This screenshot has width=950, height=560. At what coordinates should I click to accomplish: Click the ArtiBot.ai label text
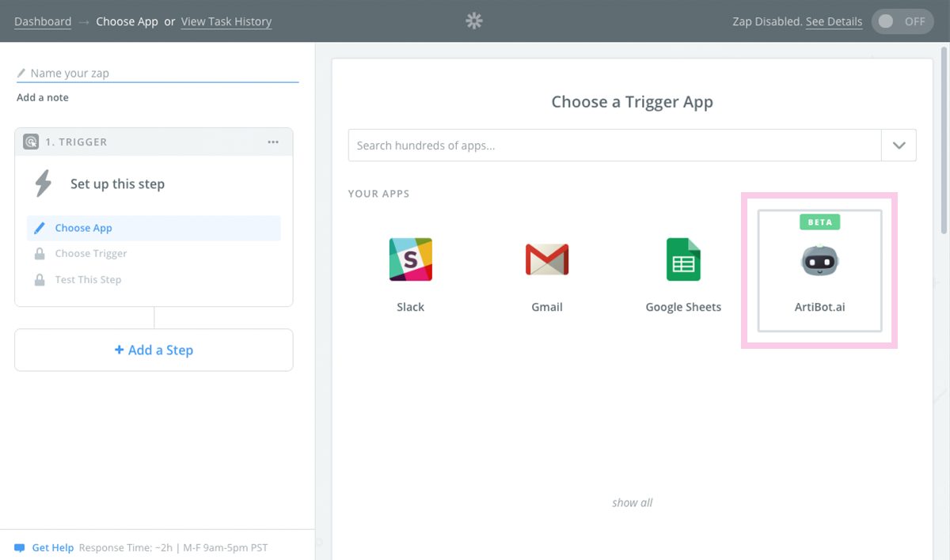[819, 307]
